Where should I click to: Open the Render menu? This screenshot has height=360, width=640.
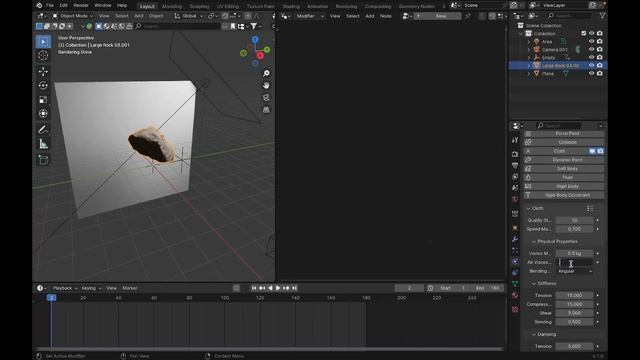click(x=81, y=5)
